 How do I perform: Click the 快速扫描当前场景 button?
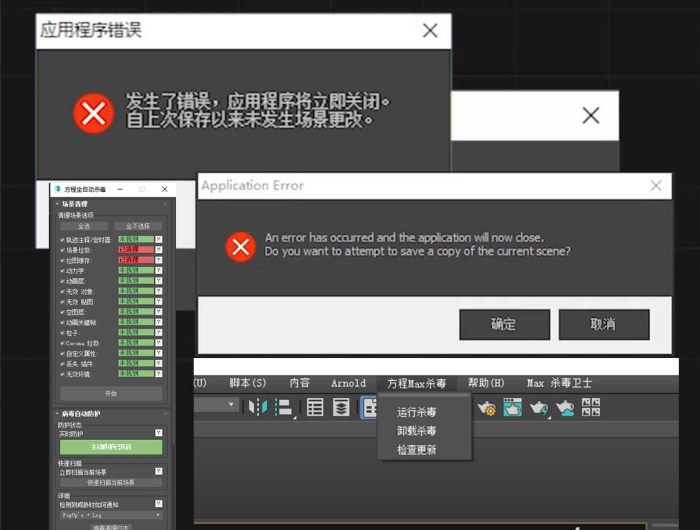pyautogui.click(x=111, y=483)
